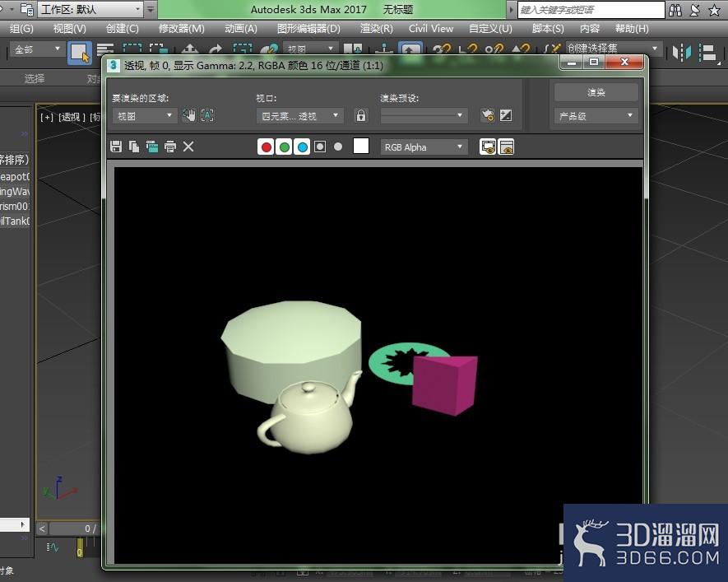Open the 内容 menu
Viewport: 728px width, 582px height.
(590, 29)
